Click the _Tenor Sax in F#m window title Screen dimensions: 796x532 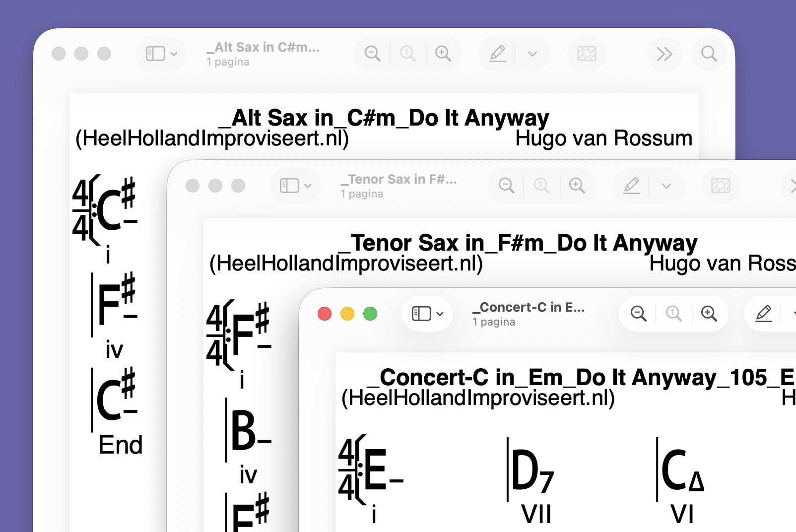pyautogui.click(x=399, y=179)
